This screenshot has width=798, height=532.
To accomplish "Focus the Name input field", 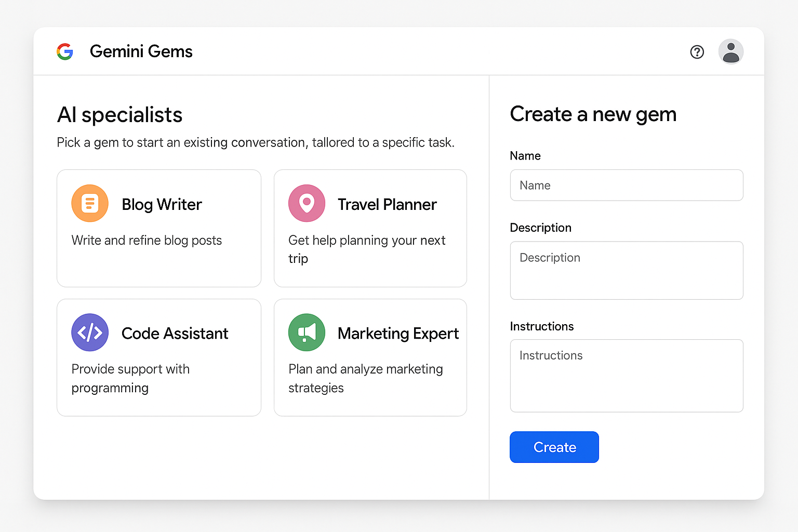I will pos(627,185).
